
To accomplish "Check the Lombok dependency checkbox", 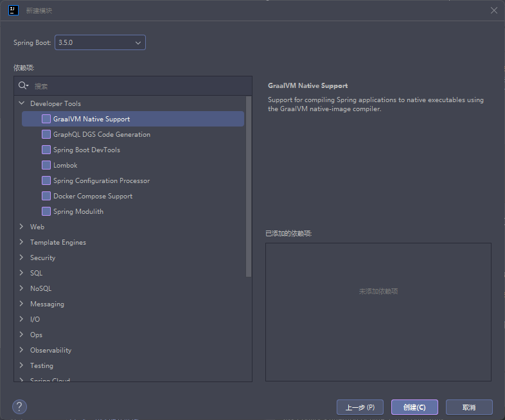I will 46,165.
